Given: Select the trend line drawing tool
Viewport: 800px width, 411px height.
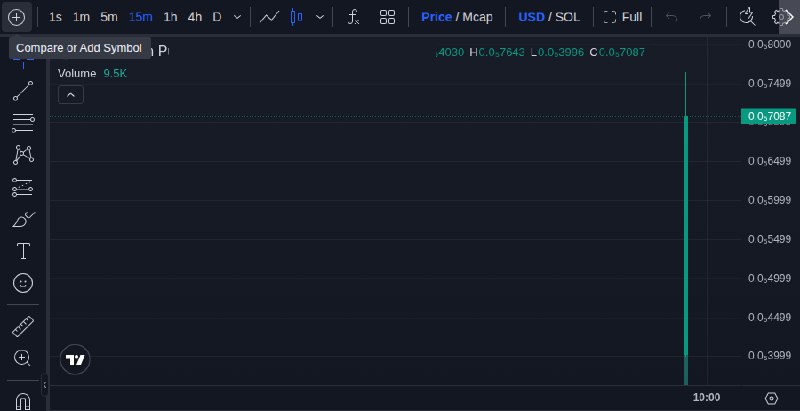Looking at the screenshot, I should 23,91.
